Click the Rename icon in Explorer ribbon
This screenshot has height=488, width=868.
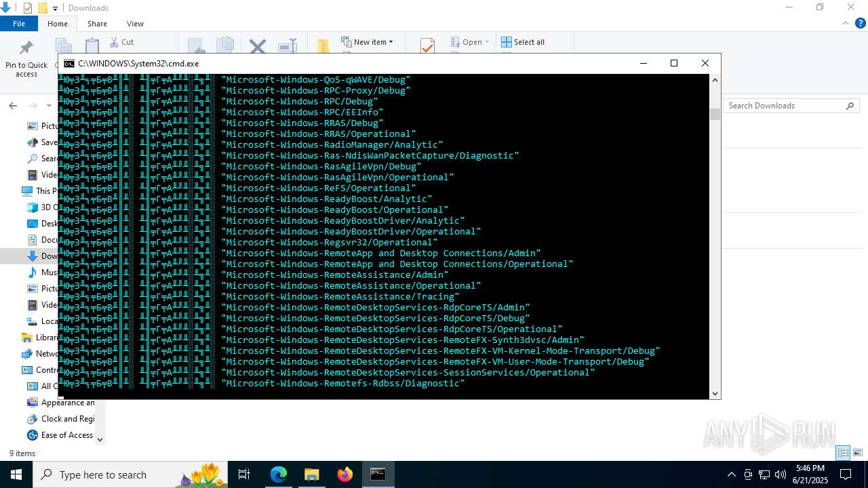coord(288,46)
